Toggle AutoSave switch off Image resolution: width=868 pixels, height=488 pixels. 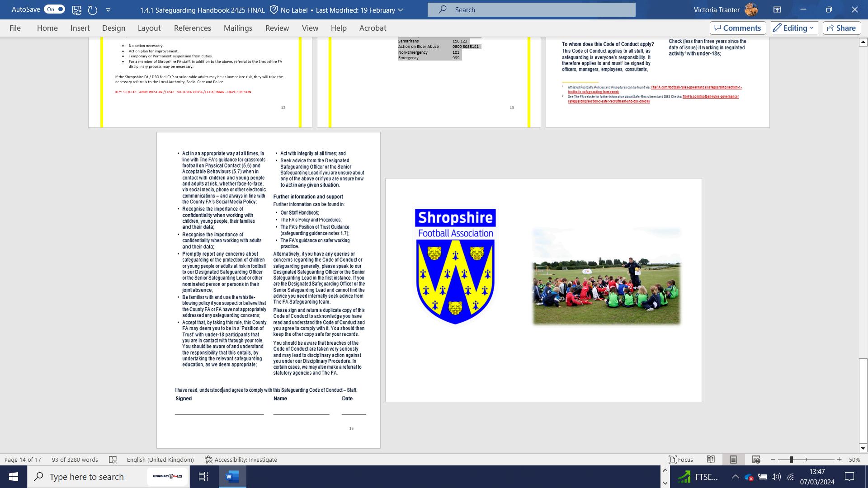pos(54,9)
